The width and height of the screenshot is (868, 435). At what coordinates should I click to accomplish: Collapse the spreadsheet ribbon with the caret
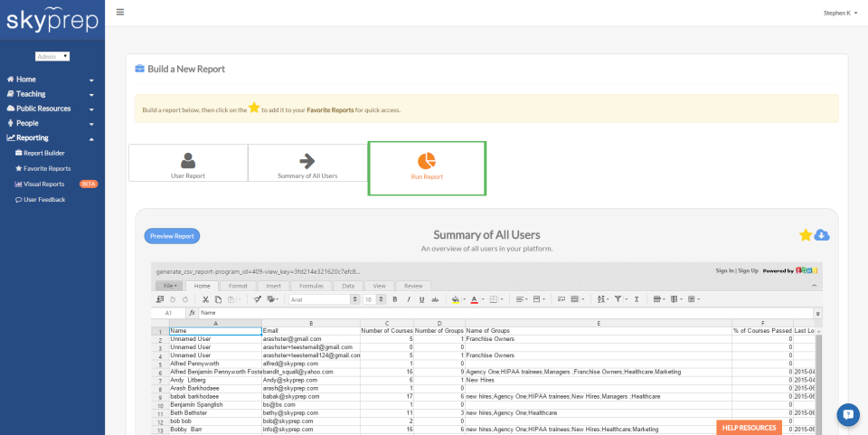[x=814, y=286]
